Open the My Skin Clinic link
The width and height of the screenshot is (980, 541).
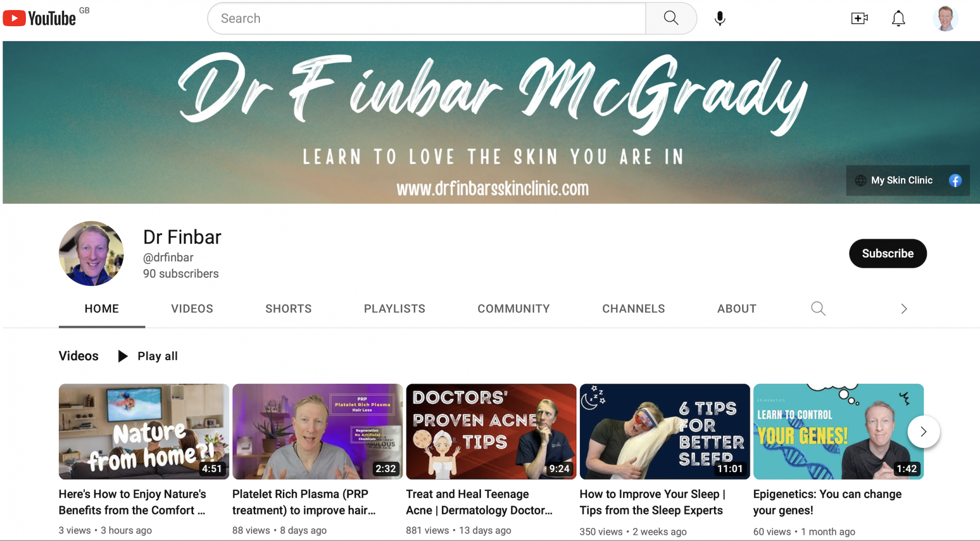[x=901, y=181]
